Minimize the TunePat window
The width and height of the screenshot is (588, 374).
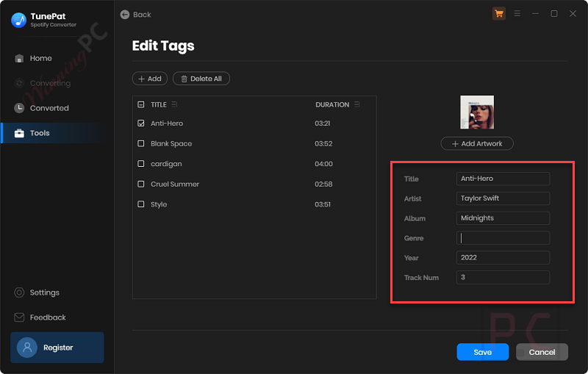pyautogui.click(x=536, y=13)
